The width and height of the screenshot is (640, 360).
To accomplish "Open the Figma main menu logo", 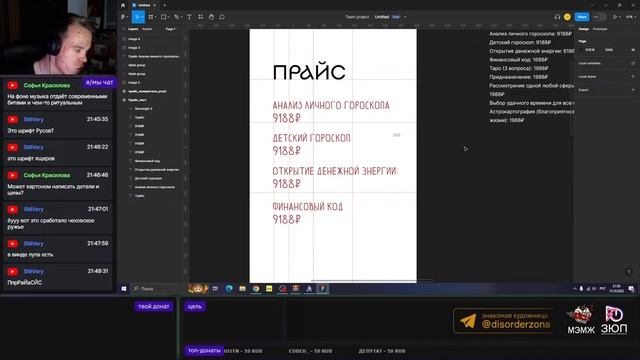I will point(122,17).
